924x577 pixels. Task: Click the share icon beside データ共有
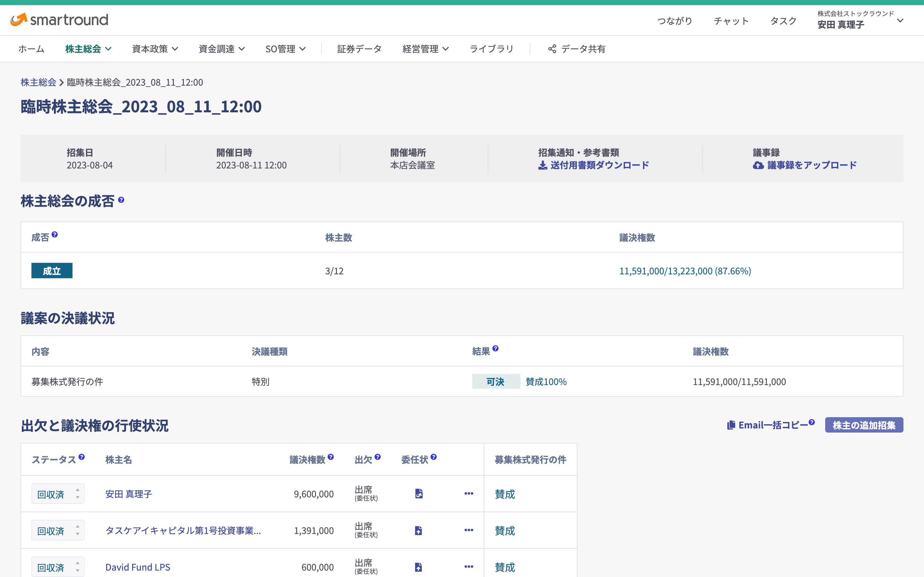click(x=552, y=49)
